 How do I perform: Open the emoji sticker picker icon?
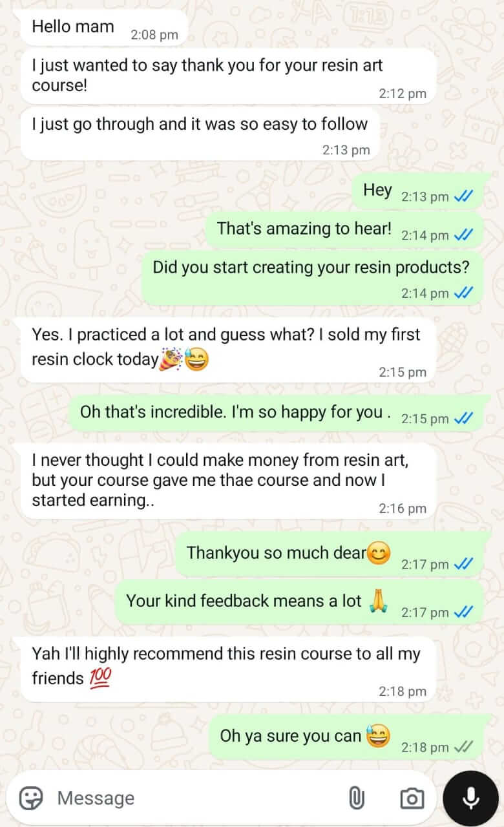pyautogui.click(x=30, y=798)
